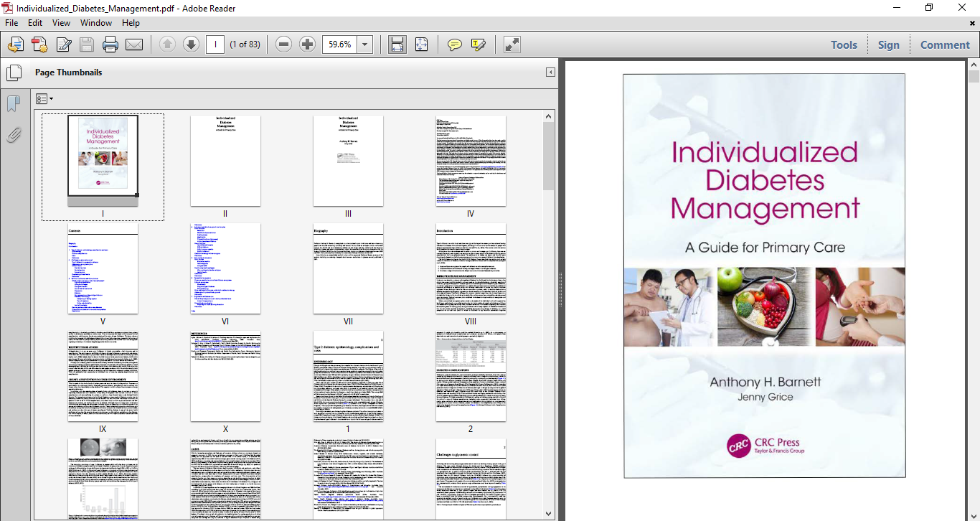Viewport: 980px width, 521px height.
Task: Go to next page arrow
Action: tap(191, 44)
